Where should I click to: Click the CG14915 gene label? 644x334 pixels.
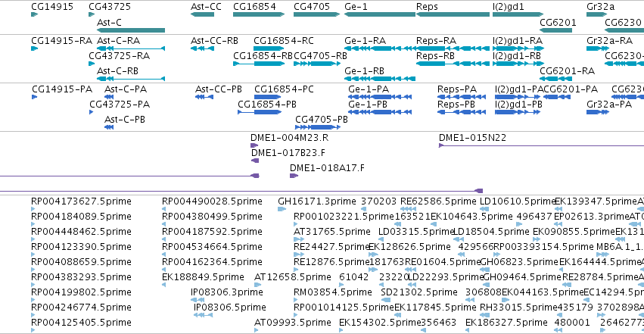click(52, 7)
